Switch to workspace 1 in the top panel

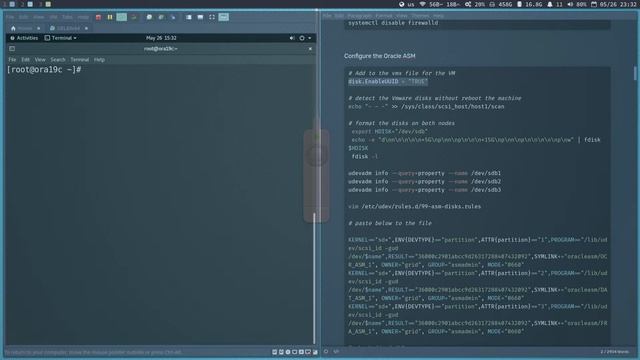(9, 4)
